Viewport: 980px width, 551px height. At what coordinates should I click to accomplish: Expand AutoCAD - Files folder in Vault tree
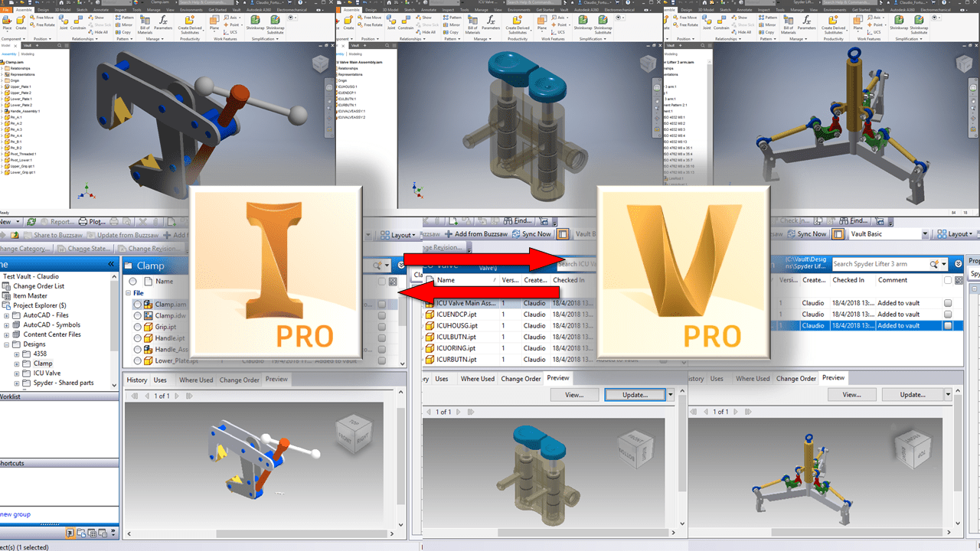[x=7, y=315]
